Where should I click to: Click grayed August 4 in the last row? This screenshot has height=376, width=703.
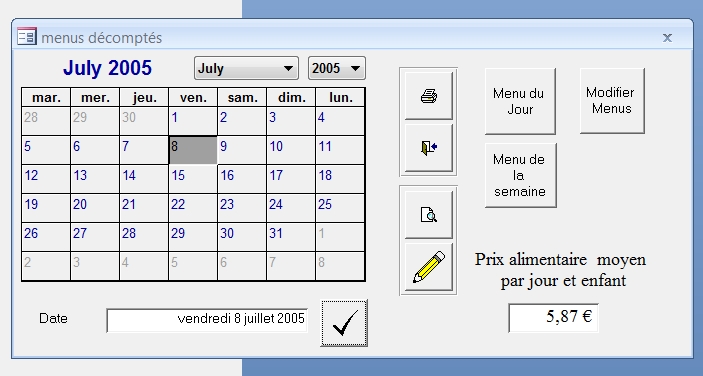coord(144,266)
